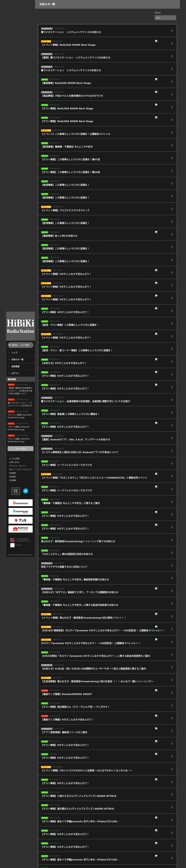The image size is (186, 868).
Task: Open かわいいラジオのかわいい生配信 announcement
Action: click(107, 769)
